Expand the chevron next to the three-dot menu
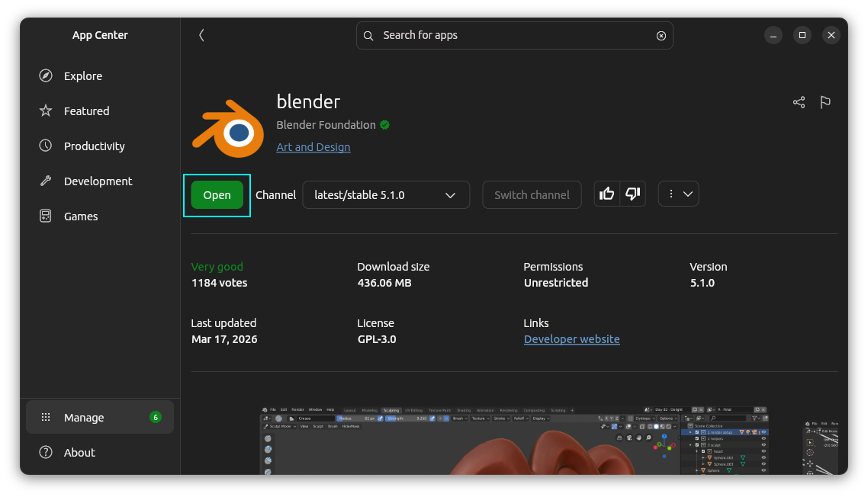 pos(687,194)
